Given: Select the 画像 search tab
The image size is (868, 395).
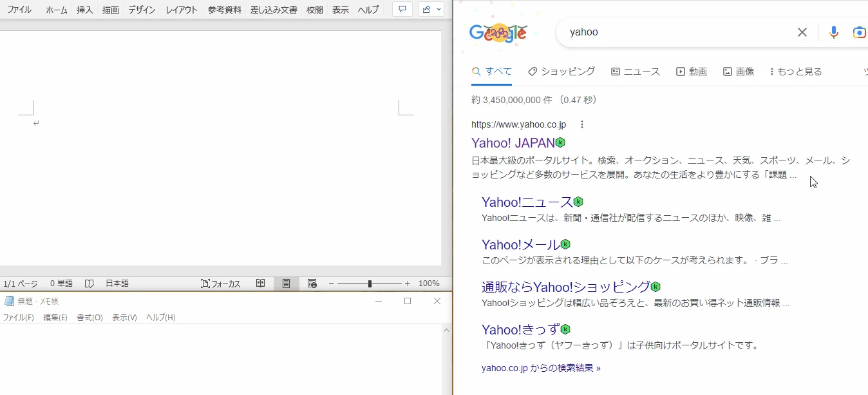Looking at the screenshot, I should pos(739,72).
